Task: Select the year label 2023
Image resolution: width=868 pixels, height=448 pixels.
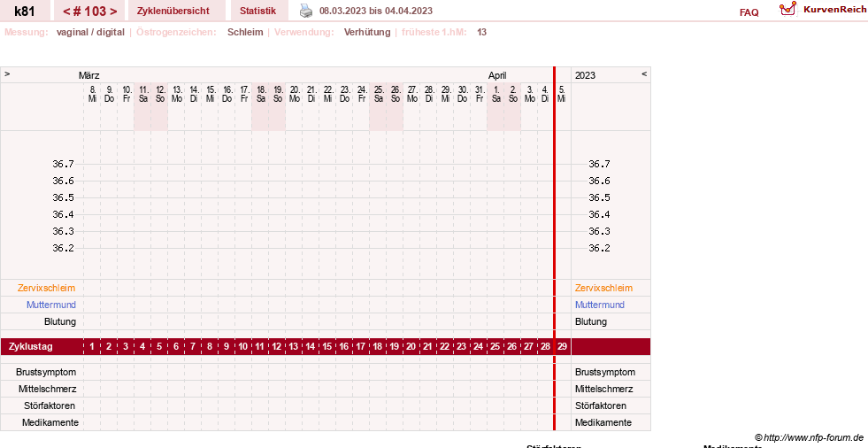Action: coord(585,75)
